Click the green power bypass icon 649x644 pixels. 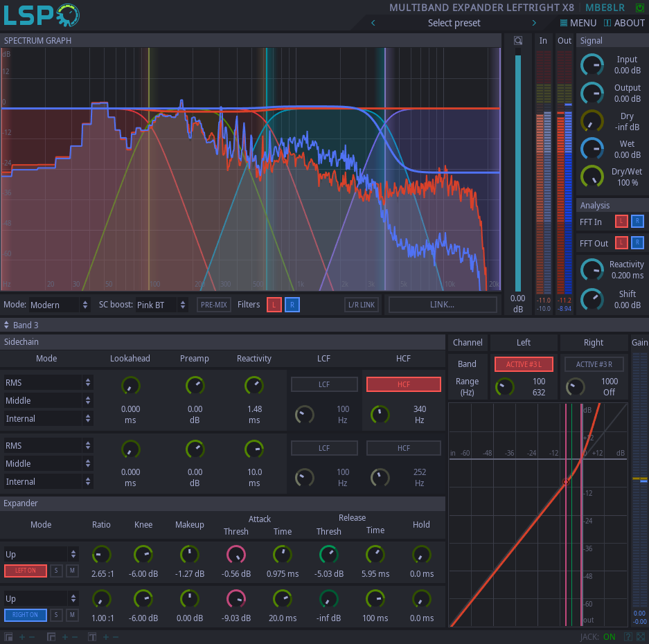(639, 8)
